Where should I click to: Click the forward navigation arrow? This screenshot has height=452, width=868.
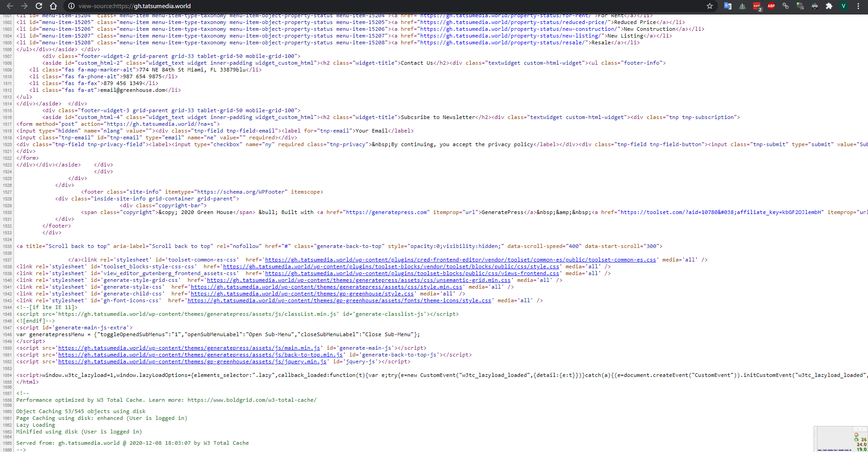coord(24,6)
